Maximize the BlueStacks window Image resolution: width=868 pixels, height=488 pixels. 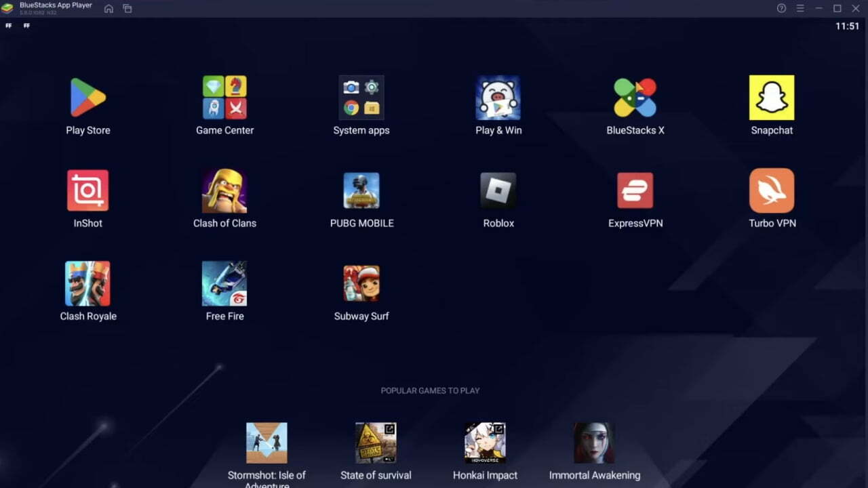click(837, 8)
